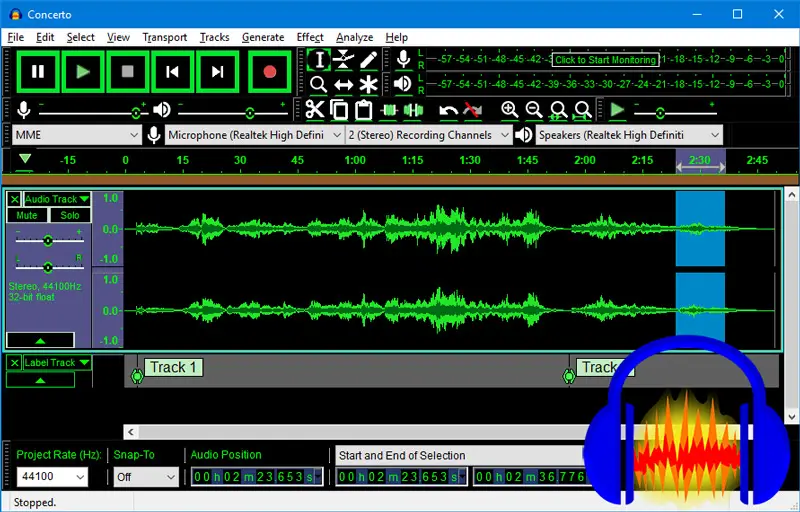This screenshot has height=512, width=800.
Task: Open the Snap-To Off dropdown
Action: click(x=146, y=477)
